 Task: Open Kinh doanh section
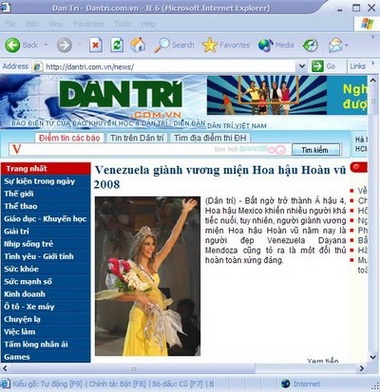point(46,294)
